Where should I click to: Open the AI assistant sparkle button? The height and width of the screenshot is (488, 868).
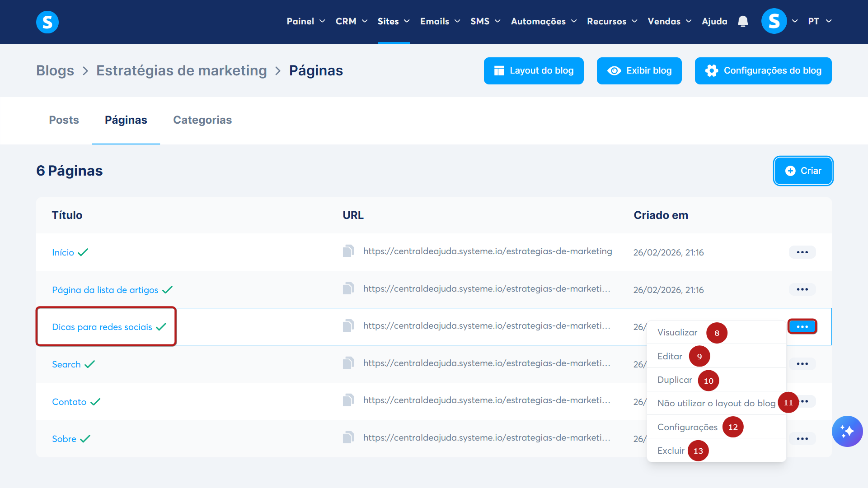point(847,431)
